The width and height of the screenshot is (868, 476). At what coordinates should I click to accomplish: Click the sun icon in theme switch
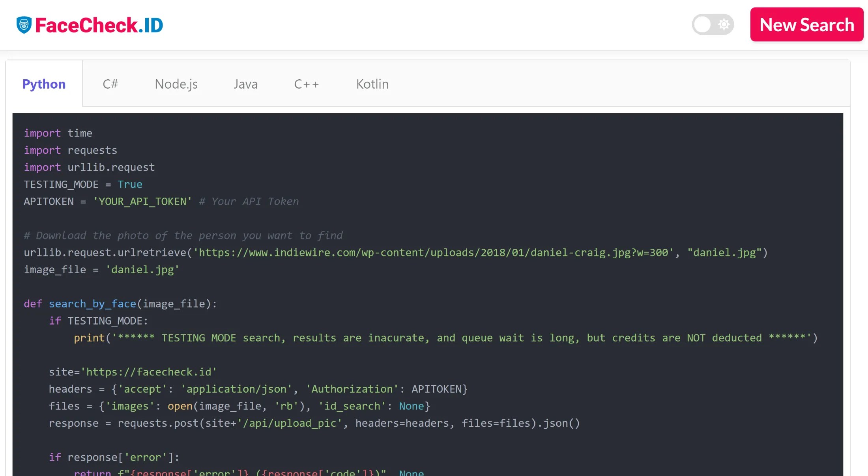(724, 24)
